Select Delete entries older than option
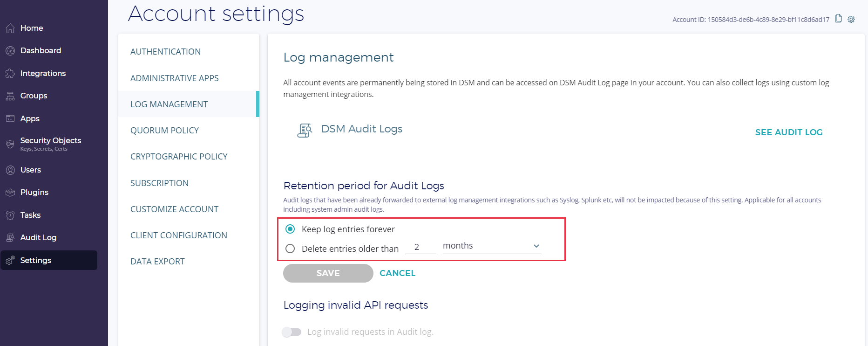This screenshot has width=868, height=346. (290, 249)
